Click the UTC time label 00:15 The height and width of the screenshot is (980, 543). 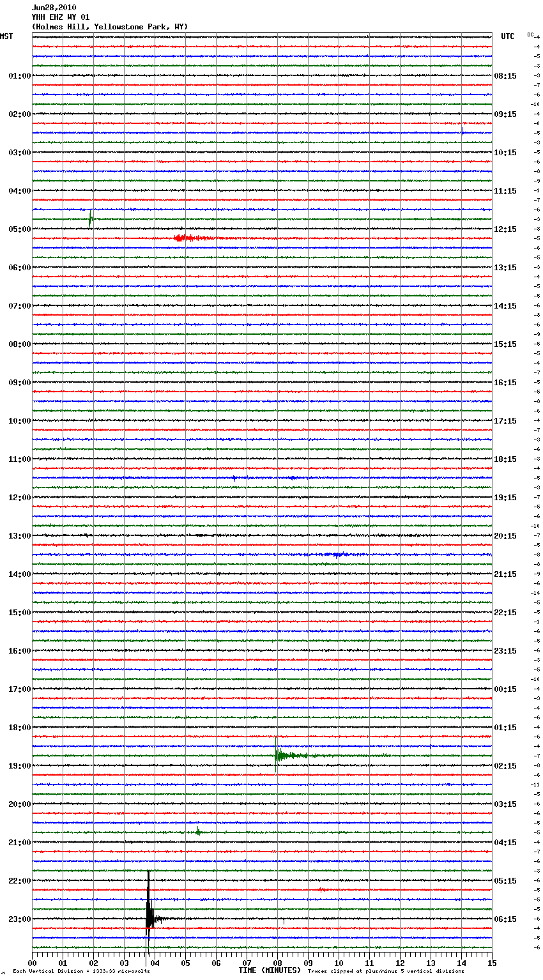click(505, 689)
